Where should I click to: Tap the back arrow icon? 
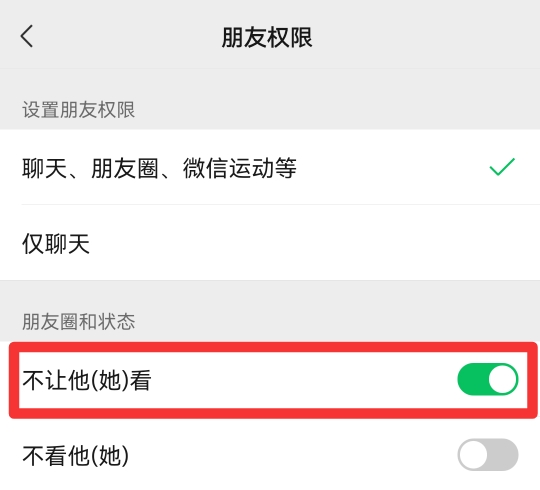pyautogui.click(x=27, y=36)
